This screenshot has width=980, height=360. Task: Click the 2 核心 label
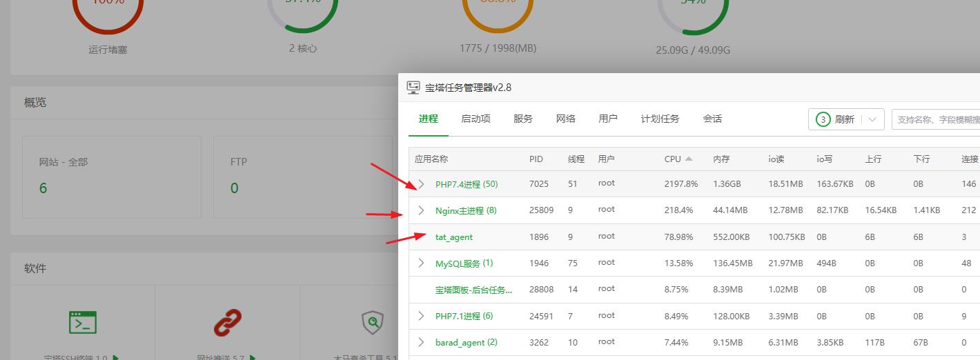303,48
